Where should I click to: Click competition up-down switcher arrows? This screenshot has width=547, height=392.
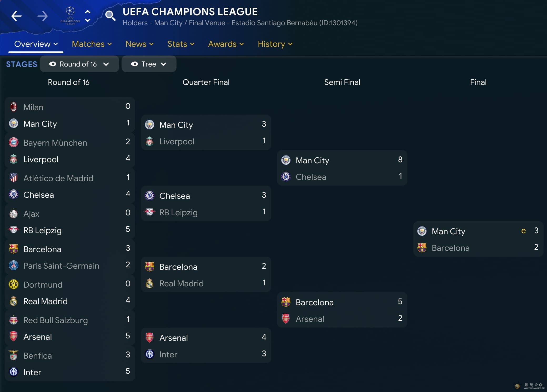pos(88,16)
